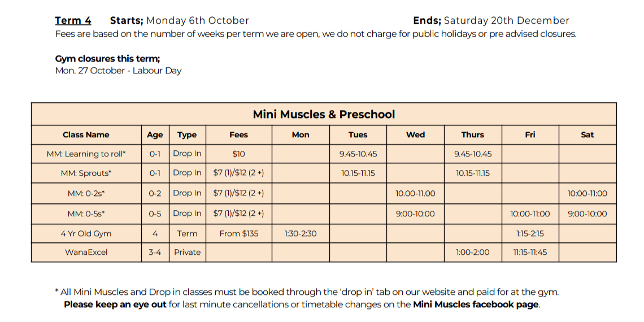
Task: Select the 'Class Name' column header
Action: click(86, 134)
